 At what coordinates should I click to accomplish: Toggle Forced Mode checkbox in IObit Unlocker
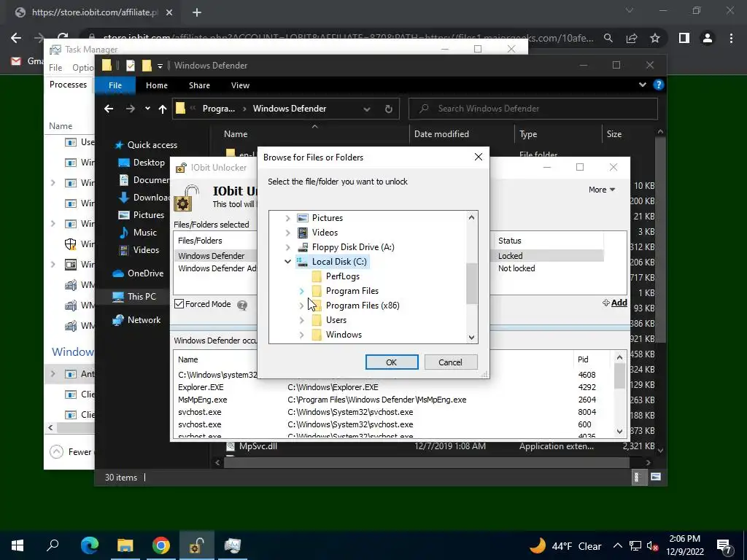(179, 304)
